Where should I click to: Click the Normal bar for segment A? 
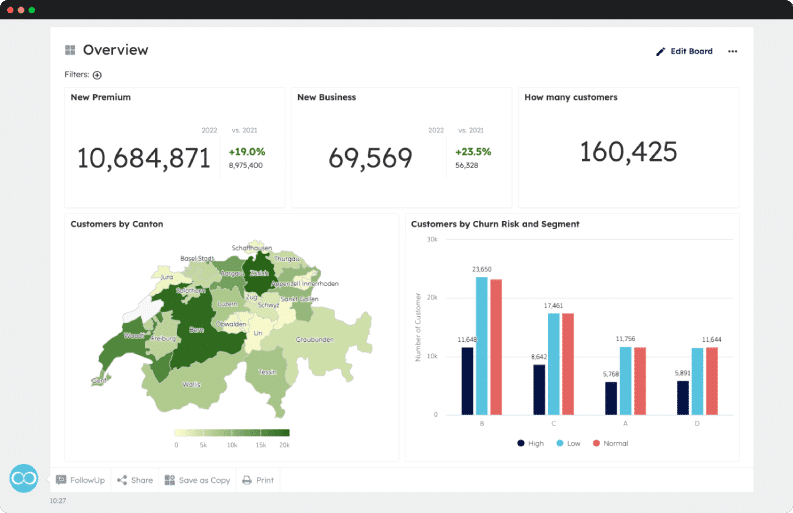(640, 381)
